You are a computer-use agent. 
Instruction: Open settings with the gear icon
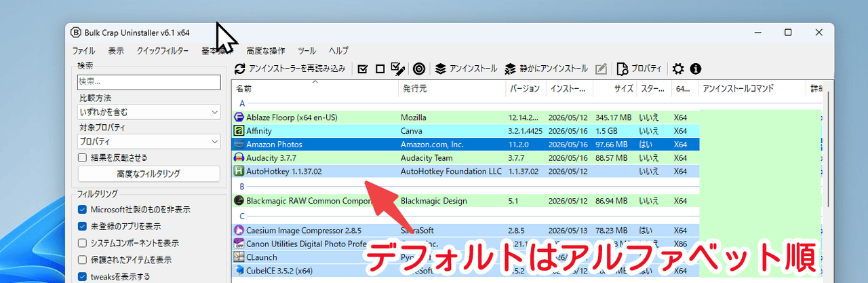pyautogui.click(x=678, y=69)
